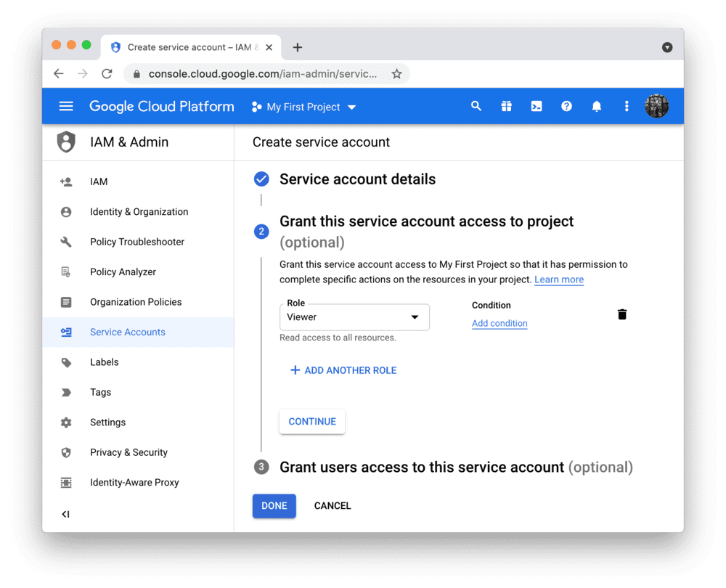Click the DONE button
This screenshot has width=726, height=588.
274,505
